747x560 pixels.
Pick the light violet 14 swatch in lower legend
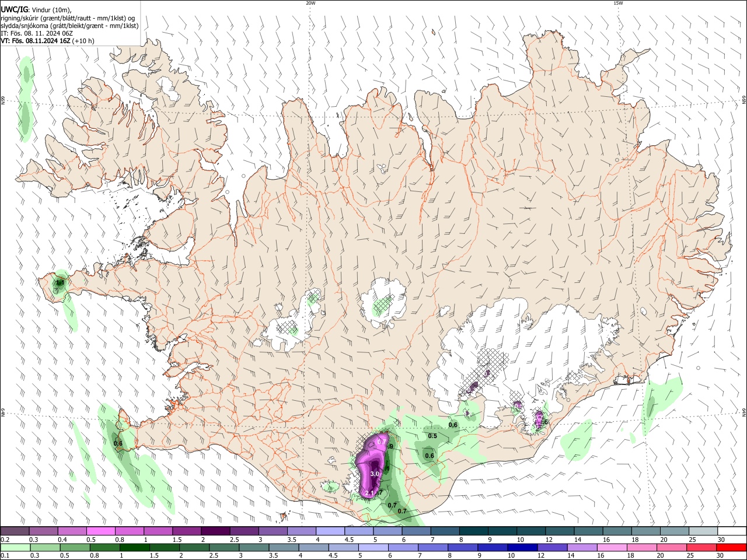(582, 547)
